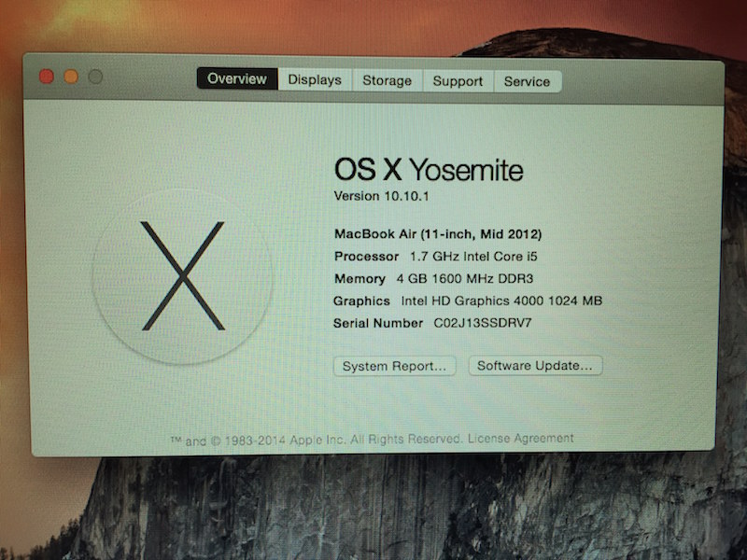Click the Serial Number label
This screenshot has height=560, width=747.
pos(378,323)
